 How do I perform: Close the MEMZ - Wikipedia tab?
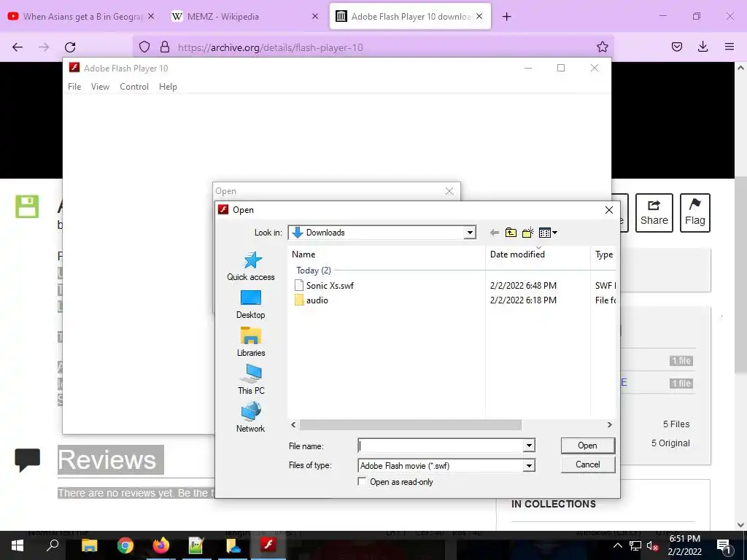tap(315, 16)
